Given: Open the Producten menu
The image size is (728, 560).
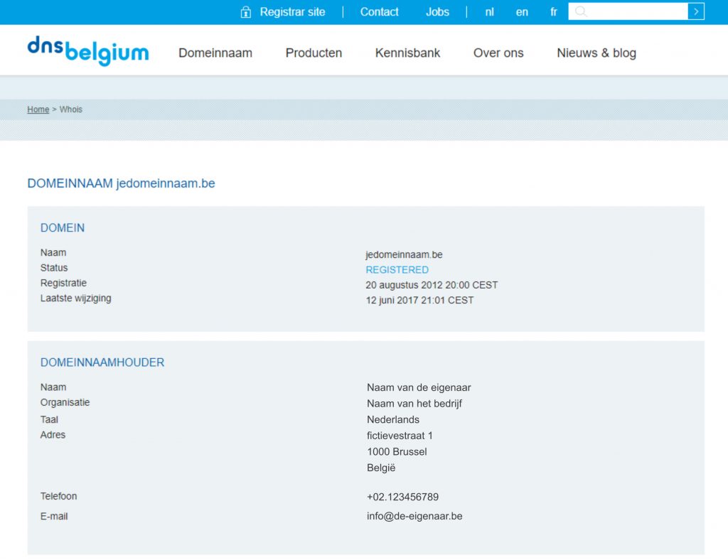Looking at the screenshot, I should coord(314,53).
